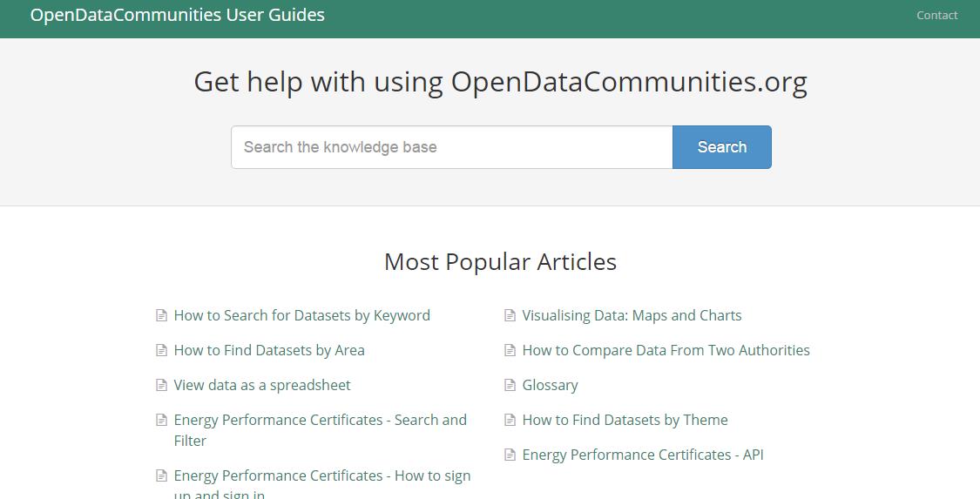This screenshot has width=980, height=499.
Task: Open Energy Performance Certificates - How to sign up article
Action: coord(321,485)
